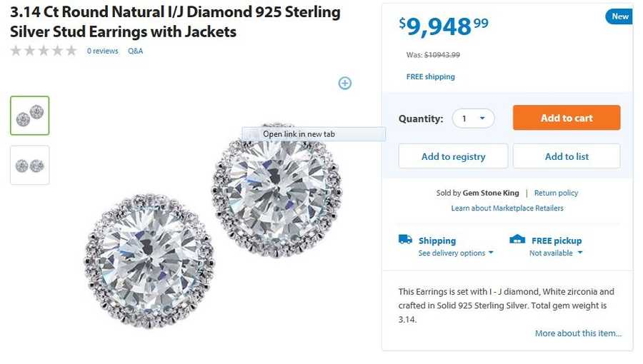Viewport: 643px width, 364px height.
Task: Open the Q&A link
Action: click(x=136, y=51)
